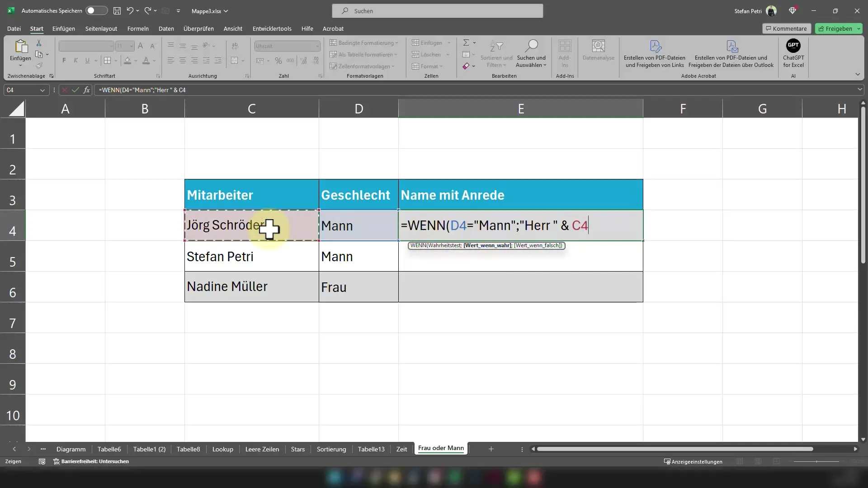The height and width of the screenshot is (488, 868).
Task: Select the Frau oder Mann tab
Action: (441, 448)
